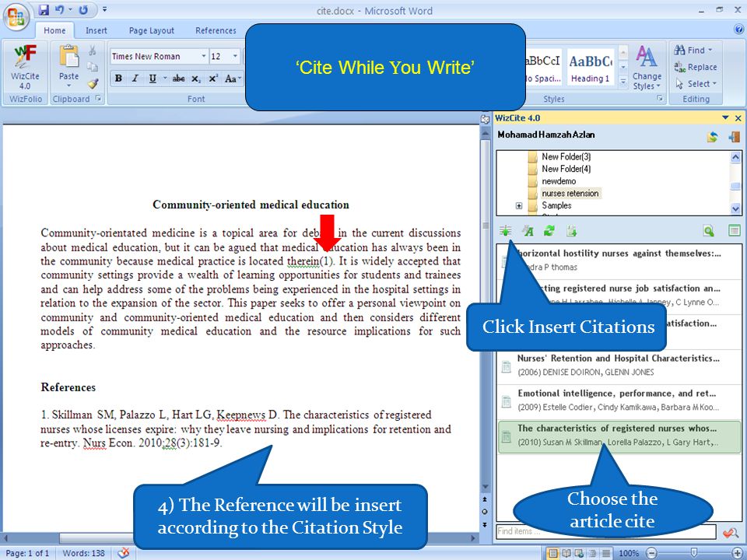Viewport: 747px width, 560px height.
Task: Click the WizCite format style 'A' icon
Action: (528, 231)
